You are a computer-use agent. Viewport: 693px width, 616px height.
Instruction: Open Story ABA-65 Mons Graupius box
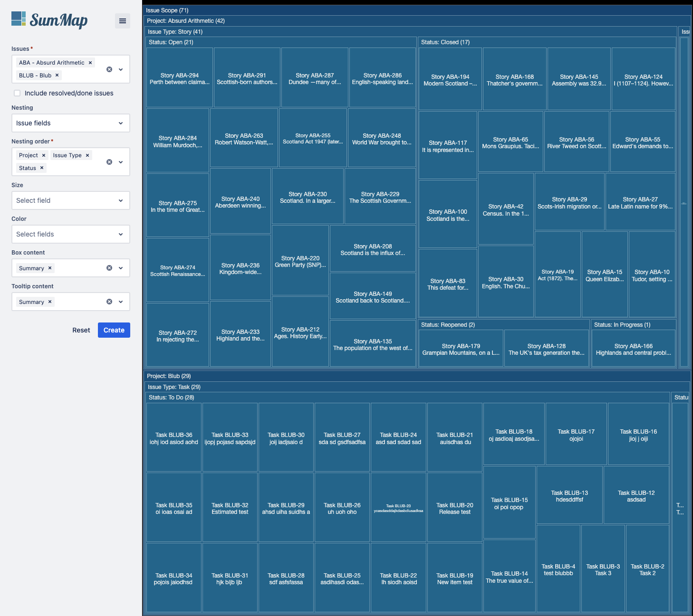(x=510, y=142)
